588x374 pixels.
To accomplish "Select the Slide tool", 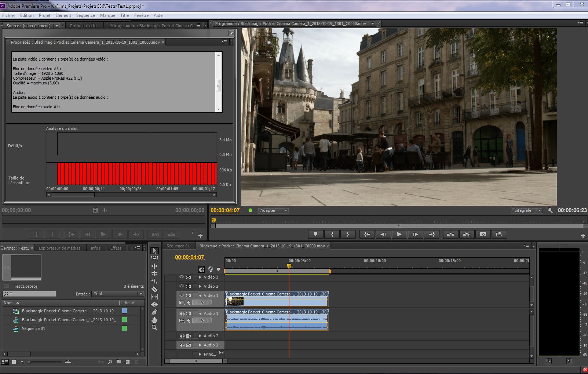I will pyautogui.click(x=154, y=305).
